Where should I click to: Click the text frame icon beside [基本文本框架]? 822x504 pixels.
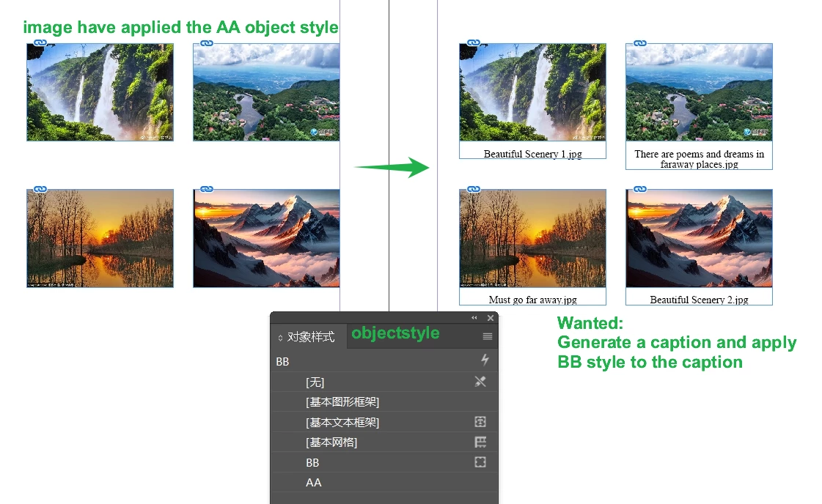(480, 422)
